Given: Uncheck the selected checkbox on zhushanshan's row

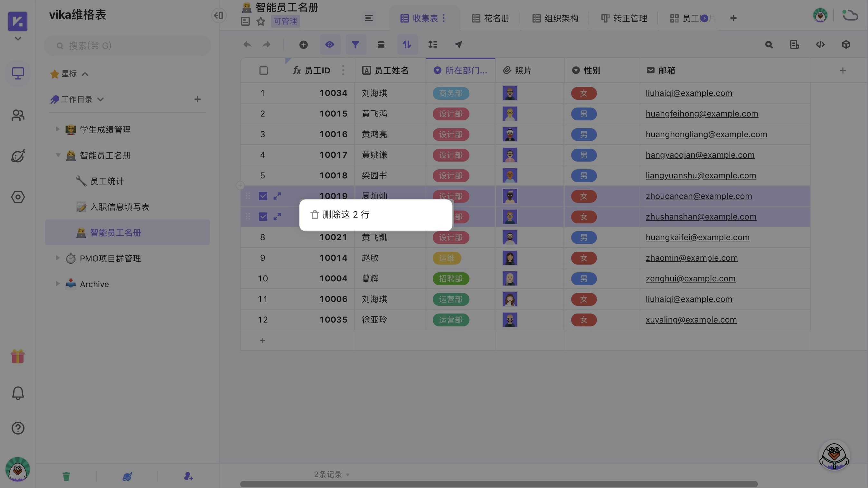Looking at the screenshot, I should [263, 217].
